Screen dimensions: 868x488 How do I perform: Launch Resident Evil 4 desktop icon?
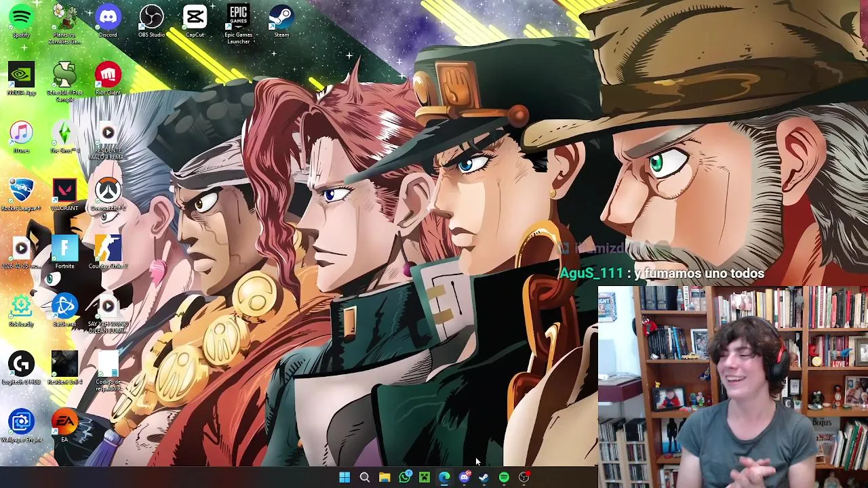coord(64,368)
